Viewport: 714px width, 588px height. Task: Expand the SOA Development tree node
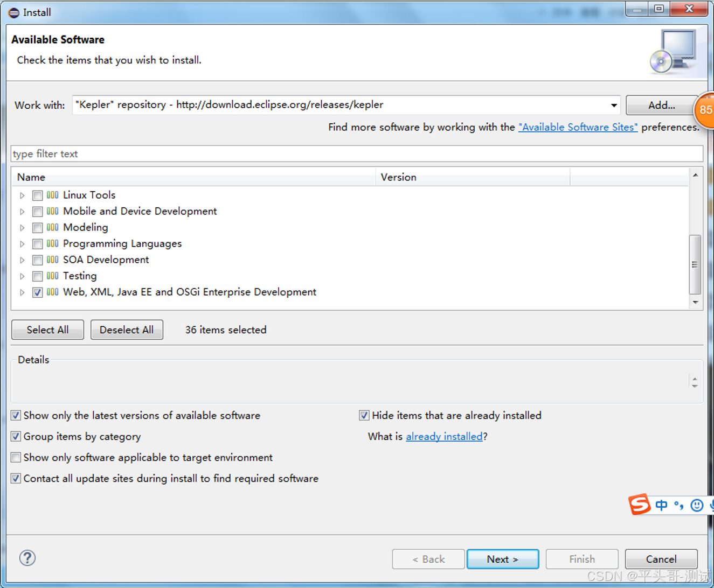click(x=22, y=260)
